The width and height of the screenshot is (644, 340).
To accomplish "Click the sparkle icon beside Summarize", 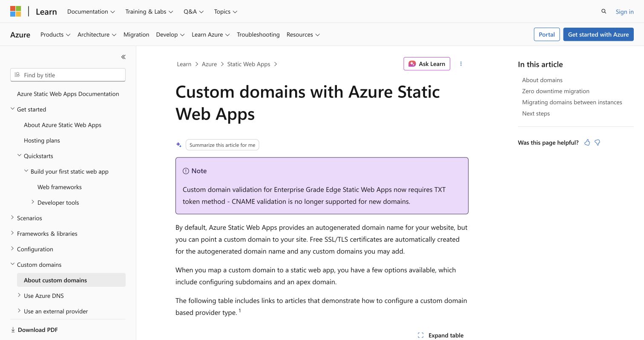I will pos(179,145).
